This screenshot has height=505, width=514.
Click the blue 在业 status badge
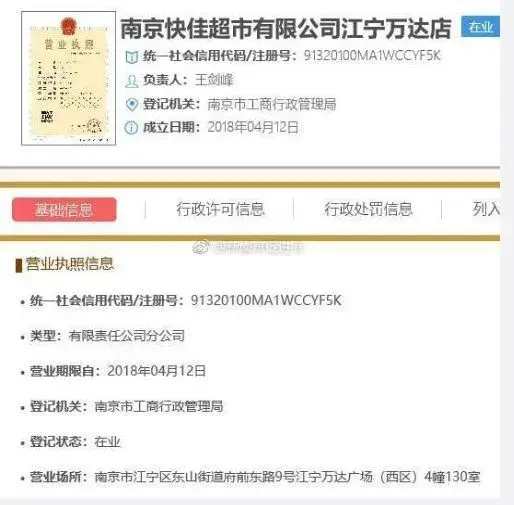coord(480,27)
